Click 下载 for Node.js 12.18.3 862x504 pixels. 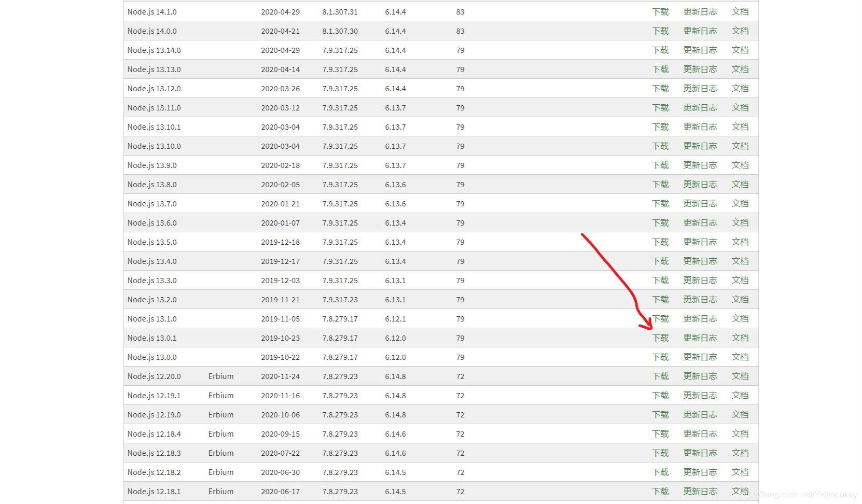[x=660, y=453]
